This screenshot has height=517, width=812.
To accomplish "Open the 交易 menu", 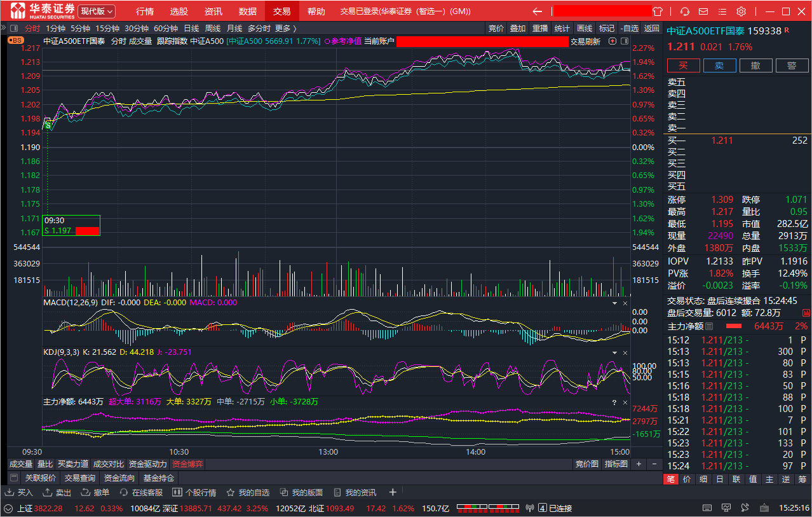I will pos(281,11).
